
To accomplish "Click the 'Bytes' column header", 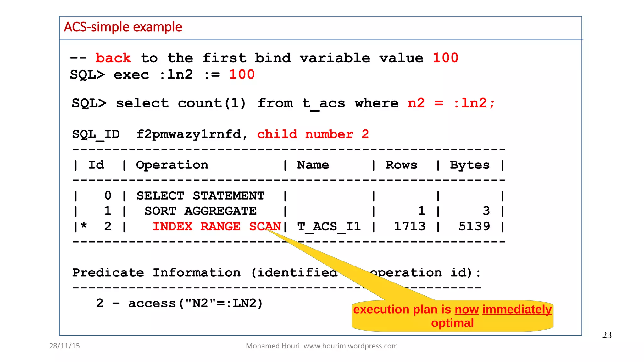I will (470, 165).
